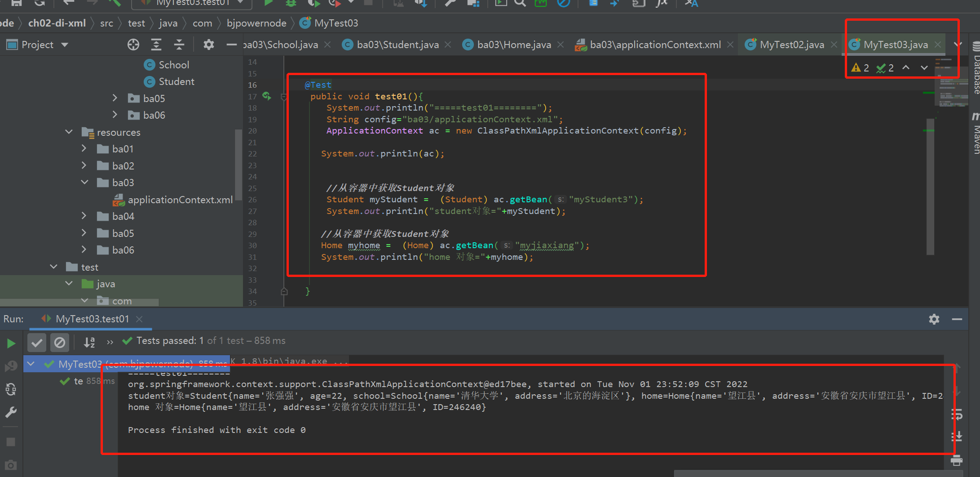Run test01 from the gutter icon
The image size is (980, 477).
tap(267, 96)
